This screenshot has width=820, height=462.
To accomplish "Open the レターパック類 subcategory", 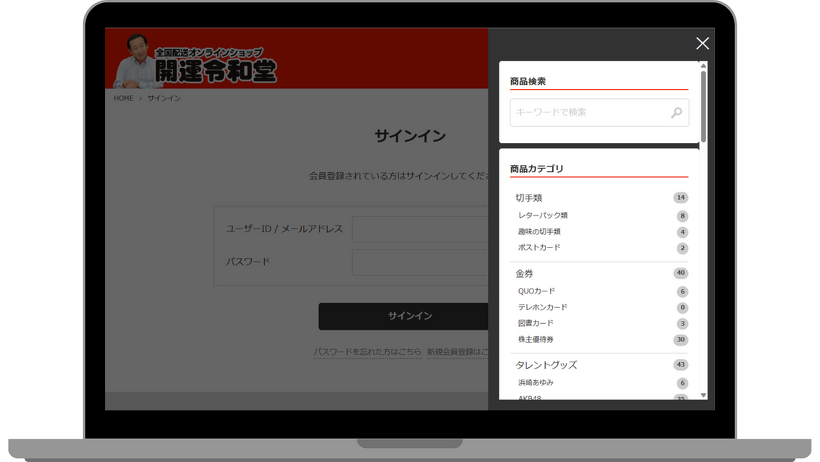I will pyautogui.click(x=542, y=215).
